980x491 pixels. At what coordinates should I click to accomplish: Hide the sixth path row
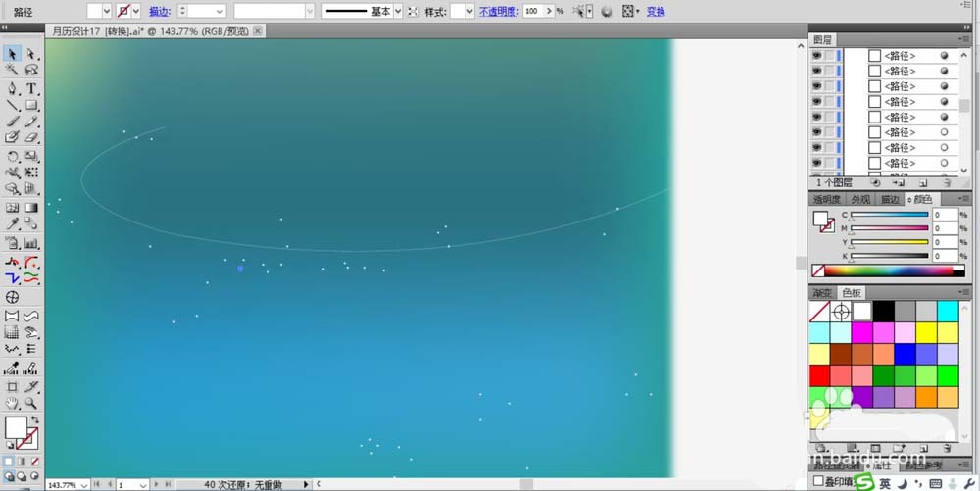[x=817, y=131]
